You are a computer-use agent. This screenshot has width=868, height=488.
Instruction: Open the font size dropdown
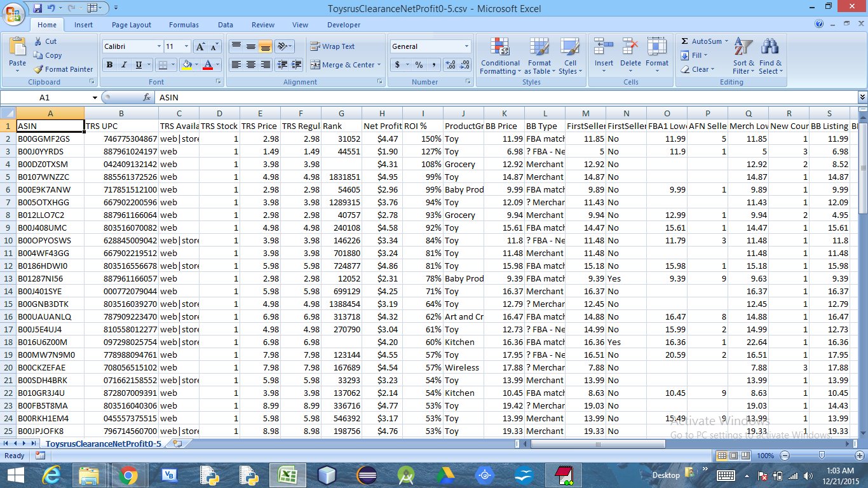tap(186, 46)
